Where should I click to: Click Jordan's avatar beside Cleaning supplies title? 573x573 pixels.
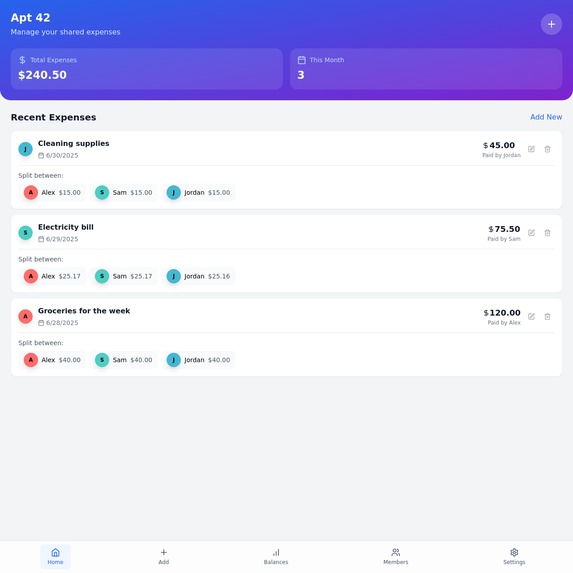tap(25, 149)
